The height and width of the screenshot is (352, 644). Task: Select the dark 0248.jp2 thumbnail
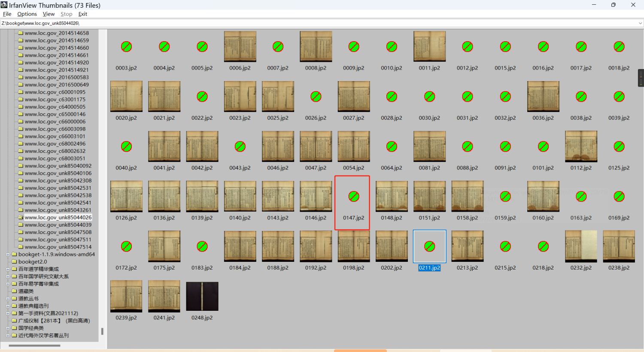click(x=202, y=296)
